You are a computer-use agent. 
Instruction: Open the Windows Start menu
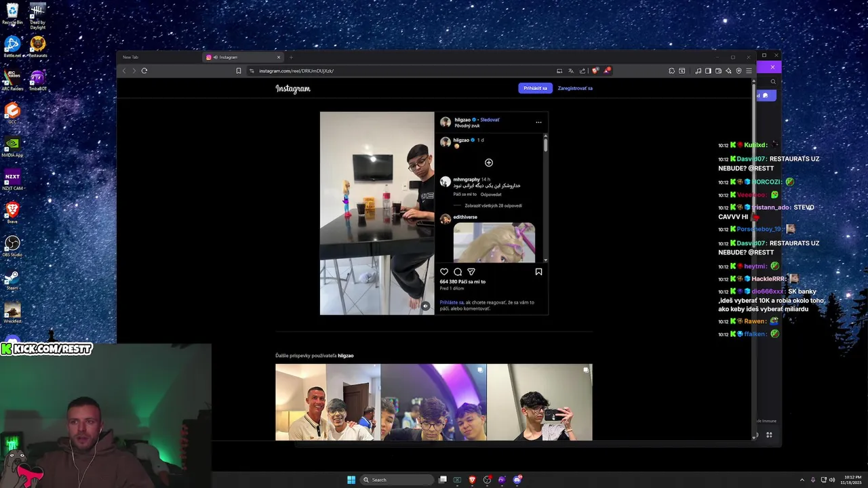point(351,480)
